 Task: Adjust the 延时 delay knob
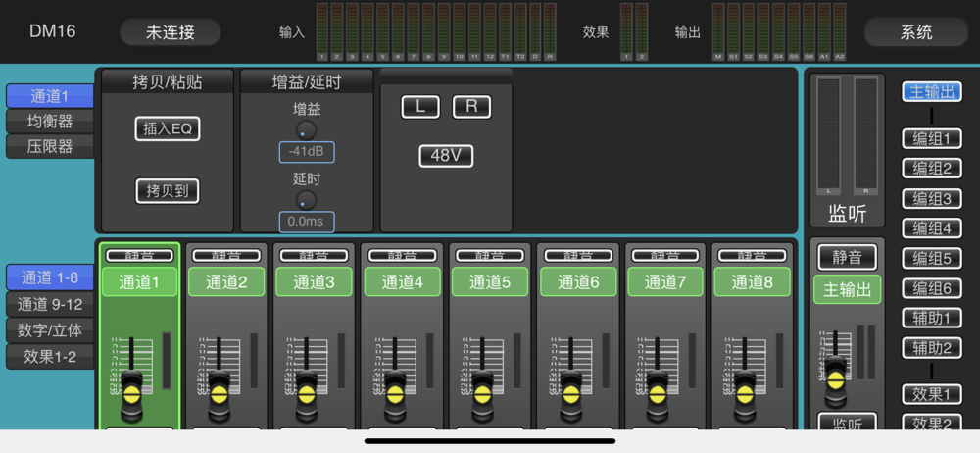point(306,201)
